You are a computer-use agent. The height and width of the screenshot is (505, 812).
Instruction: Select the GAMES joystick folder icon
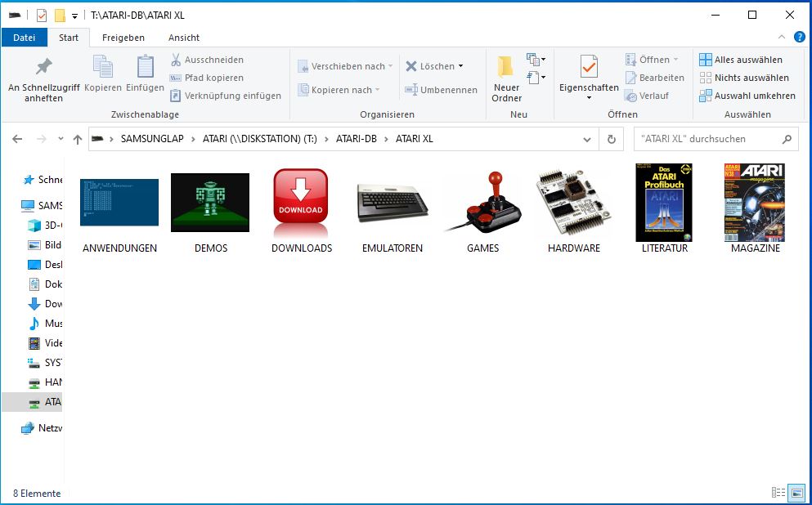[482, 202]
